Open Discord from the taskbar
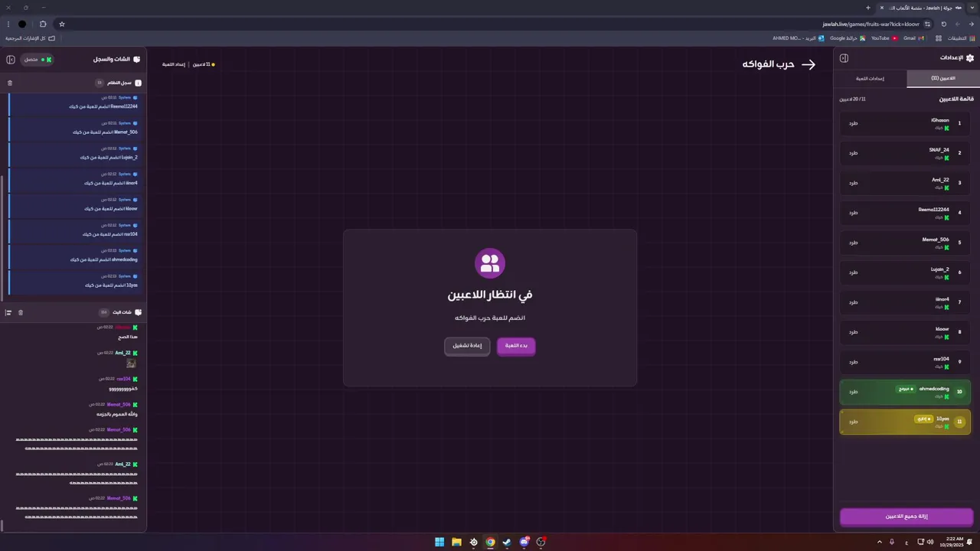The image size is (980, 551). 524,542
